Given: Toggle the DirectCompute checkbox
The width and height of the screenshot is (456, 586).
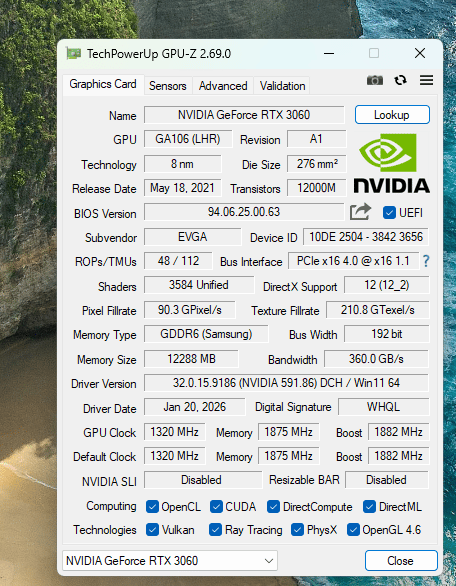Looking at the screenshot, I should tap(273, 507).
